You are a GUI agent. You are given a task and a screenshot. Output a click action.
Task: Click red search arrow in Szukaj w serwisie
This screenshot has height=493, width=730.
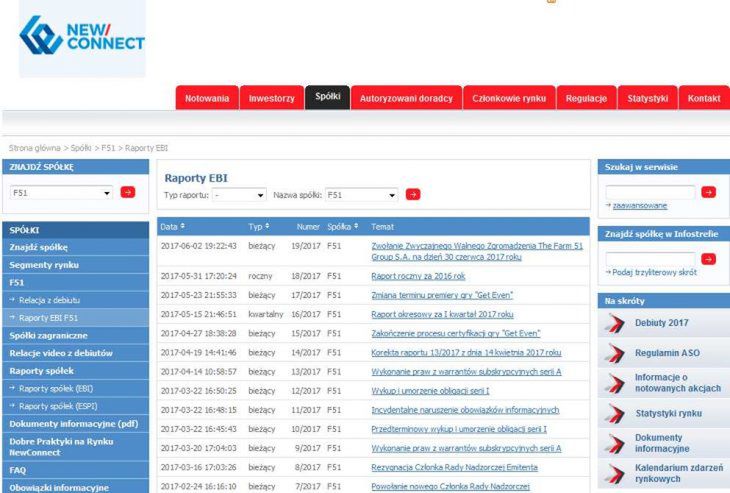coord(709,192)
